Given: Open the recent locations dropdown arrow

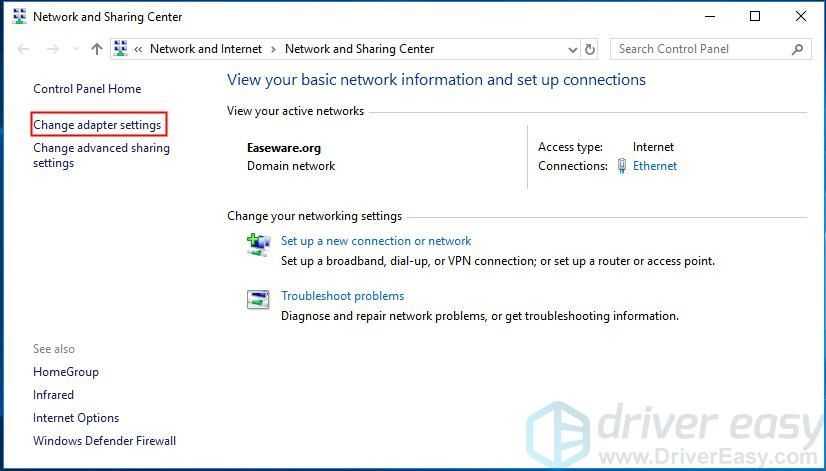Looking at the screenshot, I should coord(75,49).
